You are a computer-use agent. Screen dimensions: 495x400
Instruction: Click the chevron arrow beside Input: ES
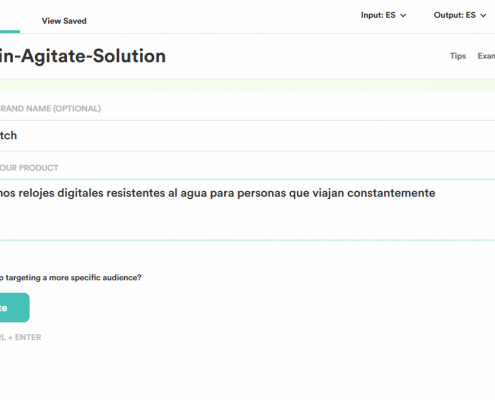(403, 16)
